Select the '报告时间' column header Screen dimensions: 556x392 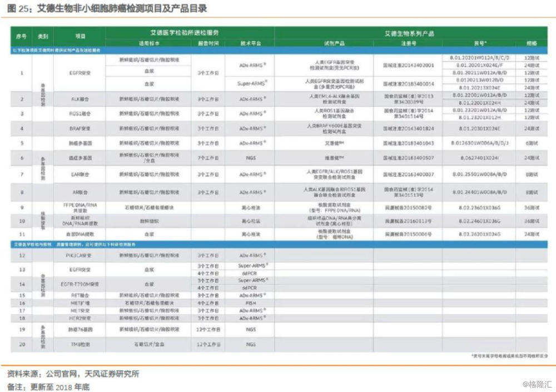click(208, 43)
